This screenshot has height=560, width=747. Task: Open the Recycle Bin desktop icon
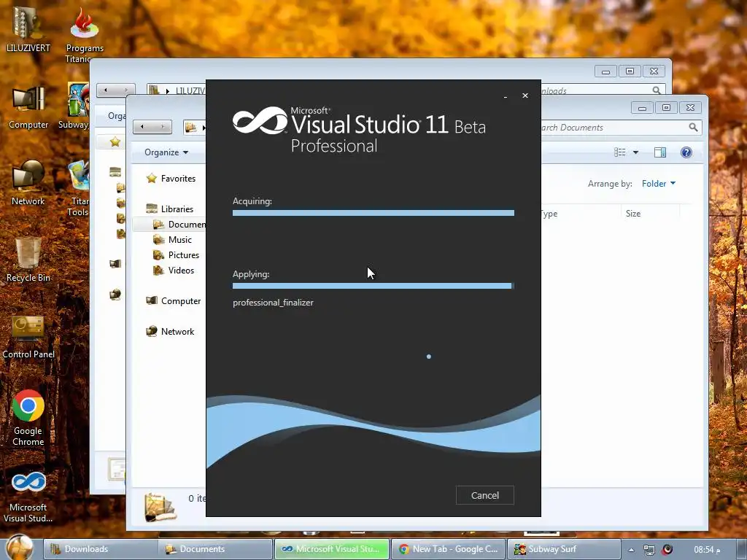pyautogui.click(x=28, y=260)
